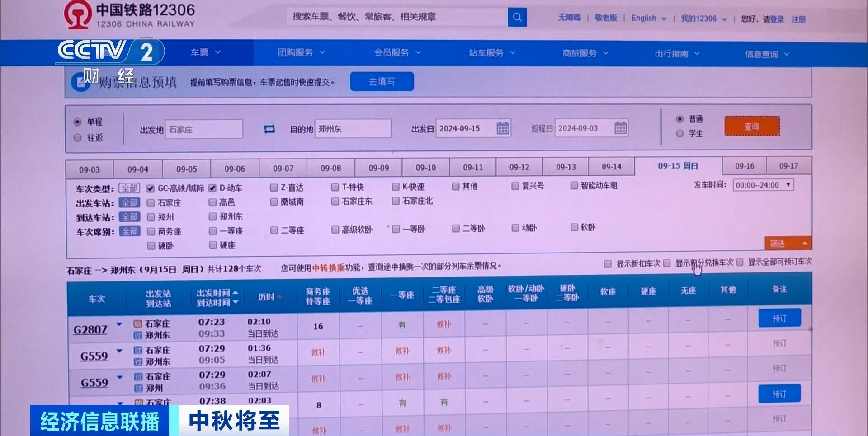Screen dimensions: 868x436
Task: Check the 复兴号 filter checkbox
Action: click(x=515, y=186)
